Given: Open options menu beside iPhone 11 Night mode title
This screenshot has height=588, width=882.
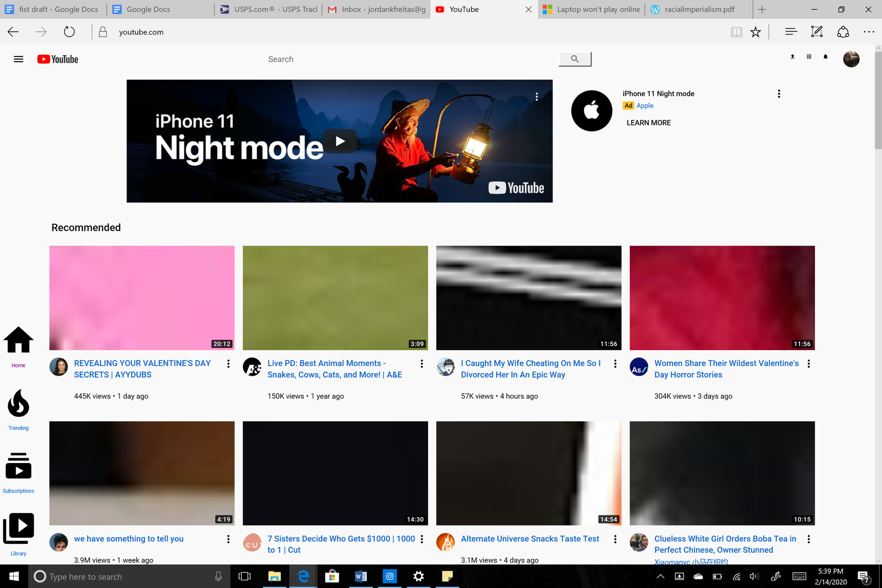Looking at the screenshot, I should pyautogui.click(x=779, y=94).
